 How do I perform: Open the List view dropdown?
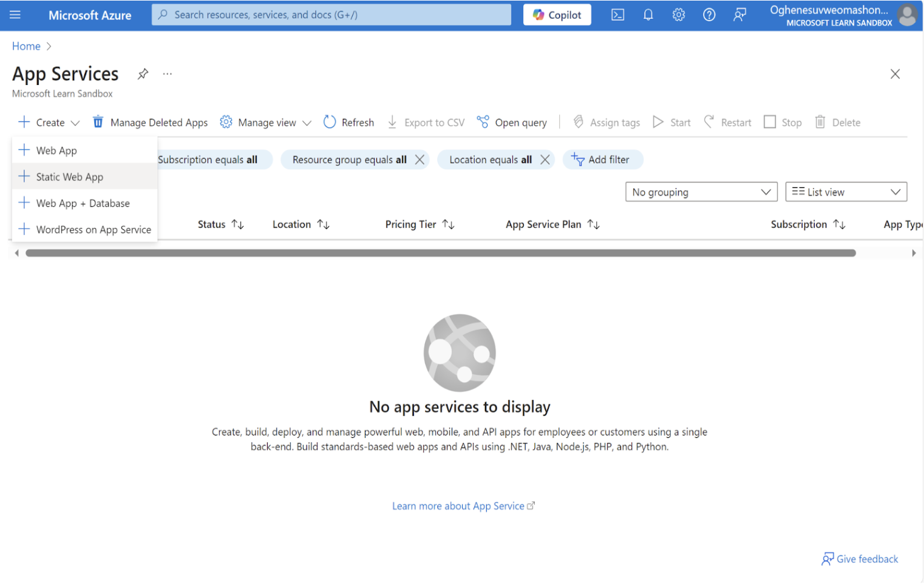pos(846,192)
